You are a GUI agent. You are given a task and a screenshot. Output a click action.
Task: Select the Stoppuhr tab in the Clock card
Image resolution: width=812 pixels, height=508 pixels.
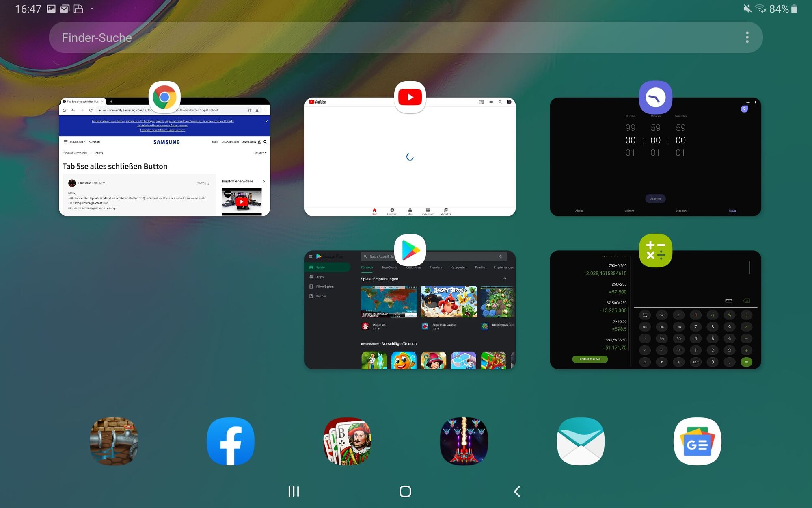681,211
